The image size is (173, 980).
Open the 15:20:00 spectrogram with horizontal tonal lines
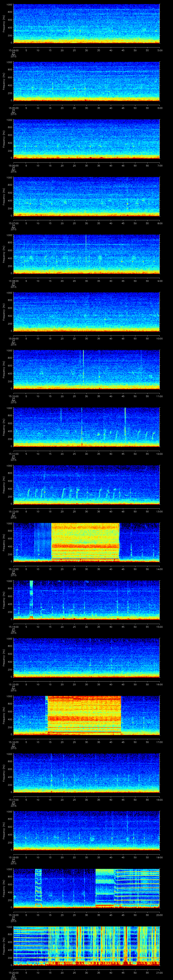coord(86,946)
